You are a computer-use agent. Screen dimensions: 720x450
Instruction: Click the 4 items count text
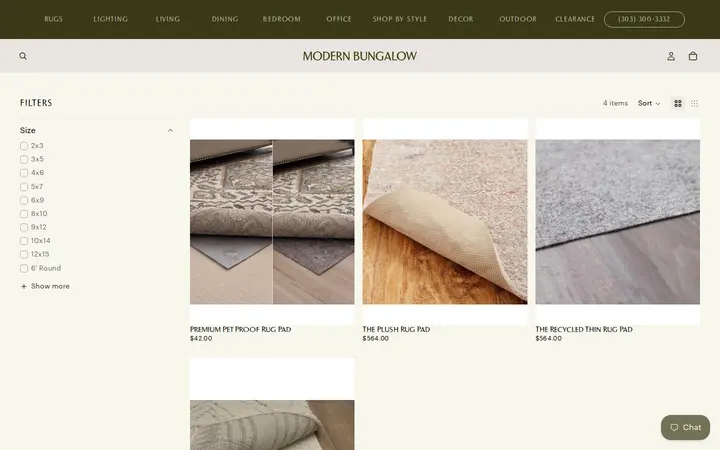coord(615,103)
